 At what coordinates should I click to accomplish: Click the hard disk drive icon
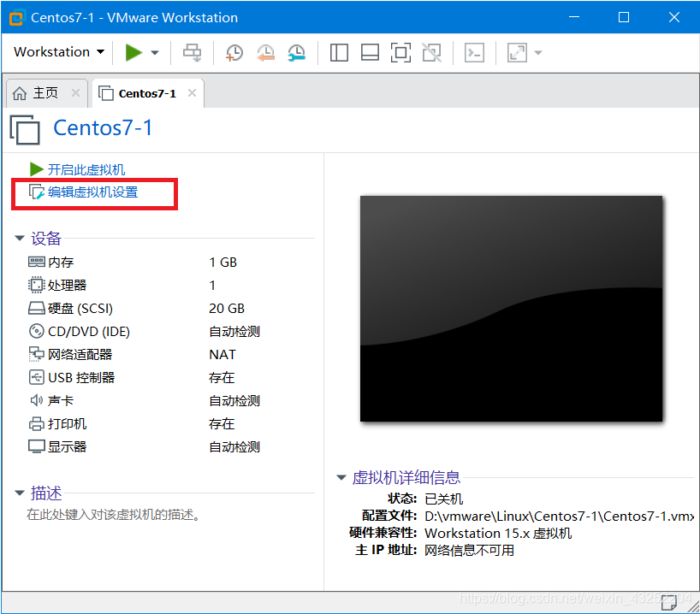click(x=36, y=309)
